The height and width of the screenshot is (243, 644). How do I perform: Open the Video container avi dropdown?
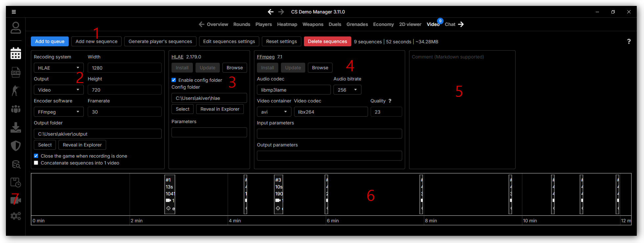tap(274, 112)
